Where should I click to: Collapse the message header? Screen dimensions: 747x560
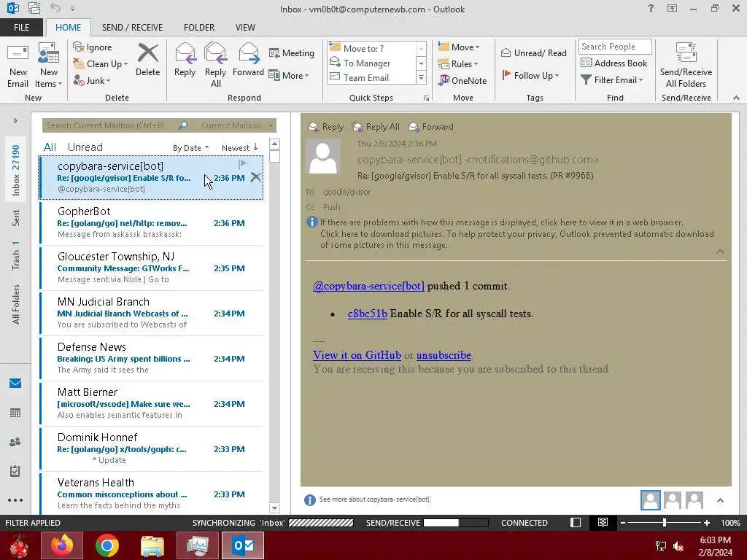(x=720, y=252)
